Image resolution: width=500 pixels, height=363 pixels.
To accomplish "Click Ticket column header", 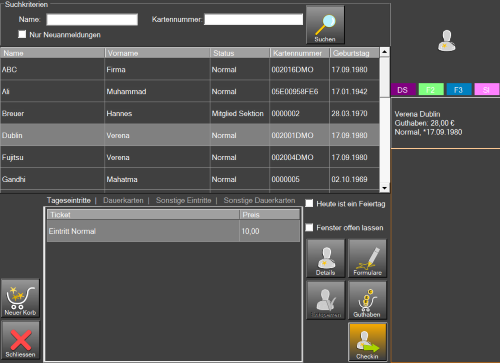I will point(143,215).
